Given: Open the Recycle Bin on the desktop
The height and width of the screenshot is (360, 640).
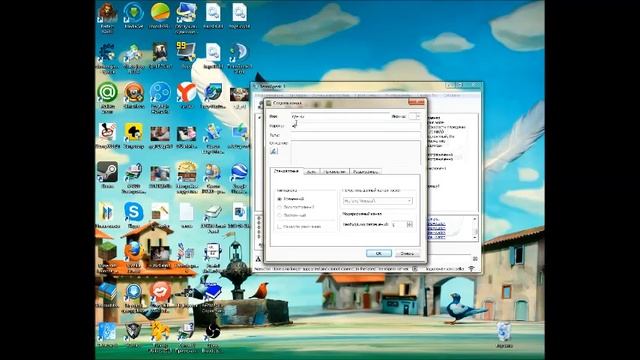Looking at the screenshot, I should coord(504,332).
